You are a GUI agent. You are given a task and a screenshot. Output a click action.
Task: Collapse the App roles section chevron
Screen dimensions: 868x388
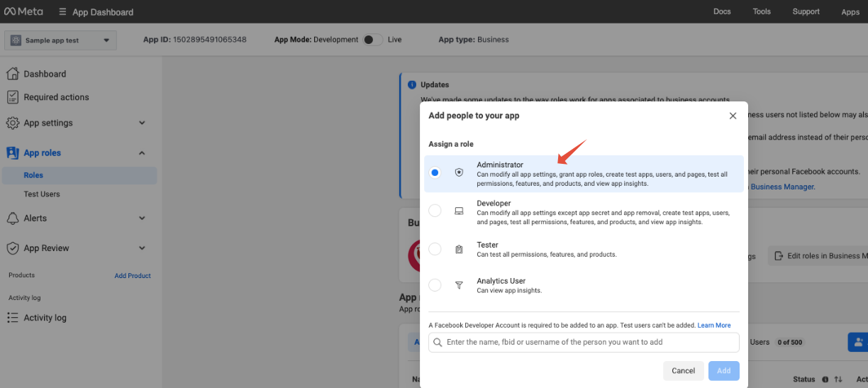click(x=142, y=153)
